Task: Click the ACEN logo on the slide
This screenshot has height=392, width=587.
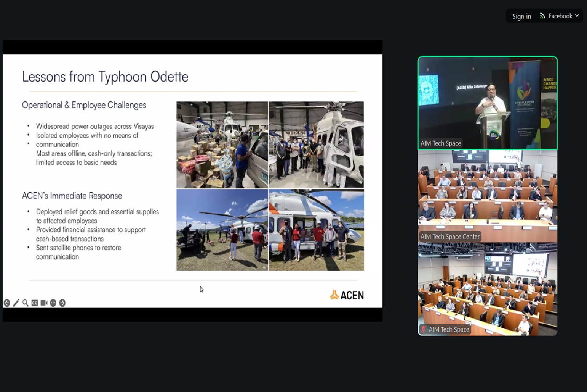Action: [x=347, y=295]
